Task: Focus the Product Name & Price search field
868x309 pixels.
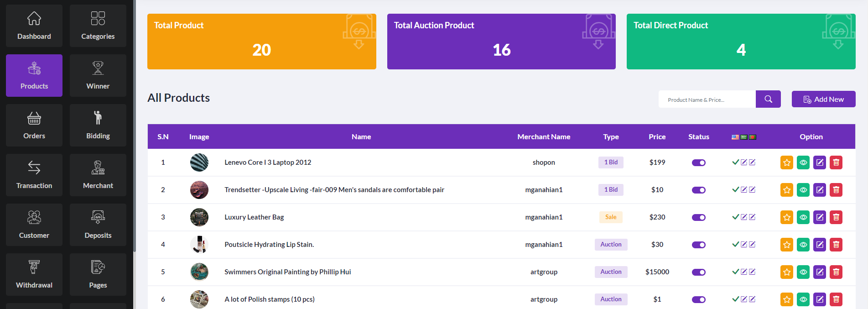Action: pos(707,99)
